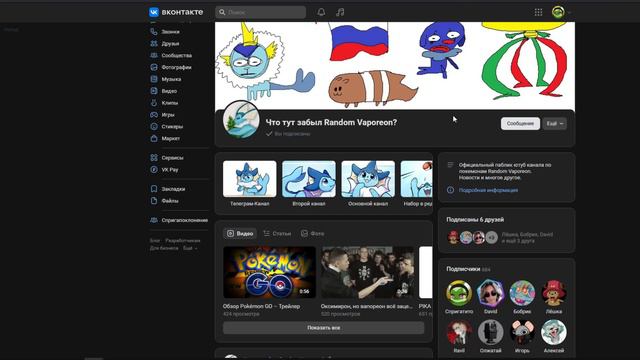Open subscriber David's avatar

tap(491, 293)
